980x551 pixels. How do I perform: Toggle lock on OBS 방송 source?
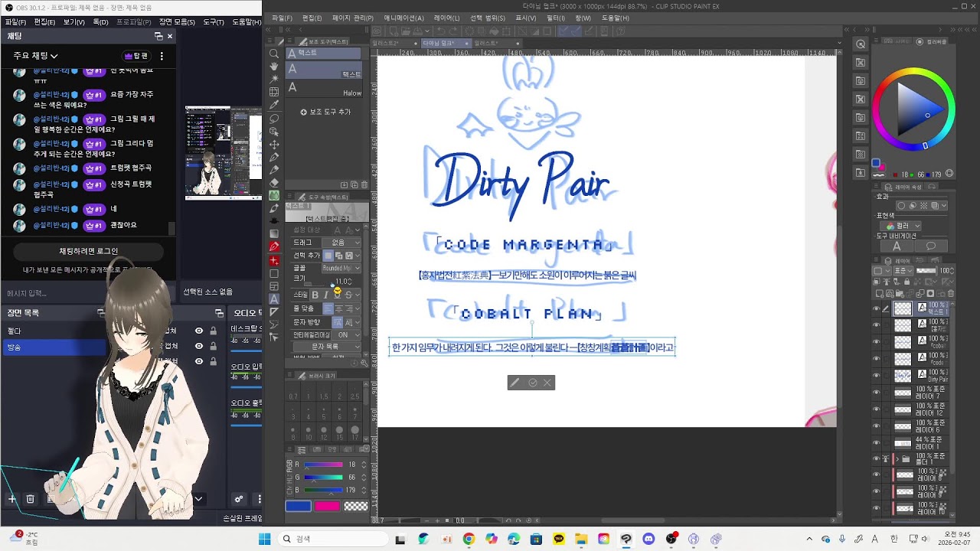pos(213,347)
